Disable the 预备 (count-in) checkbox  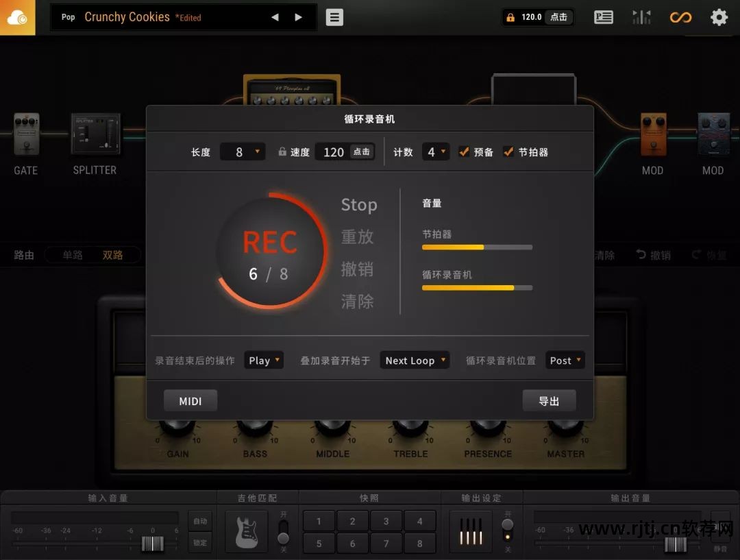pos(464,151)
